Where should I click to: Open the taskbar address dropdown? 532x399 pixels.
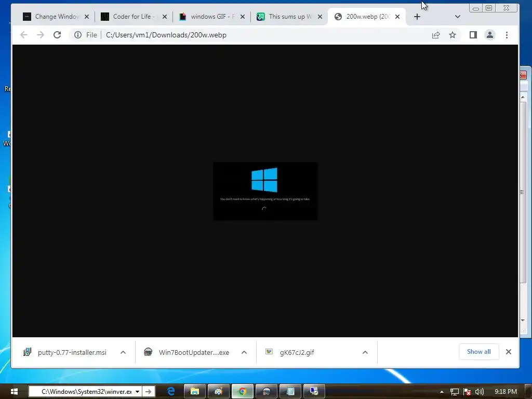(x=137, y=392)
